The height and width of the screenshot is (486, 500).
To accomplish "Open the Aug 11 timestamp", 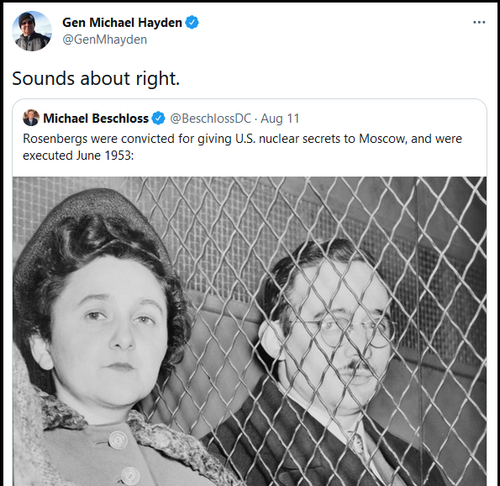I will (280, 118).
